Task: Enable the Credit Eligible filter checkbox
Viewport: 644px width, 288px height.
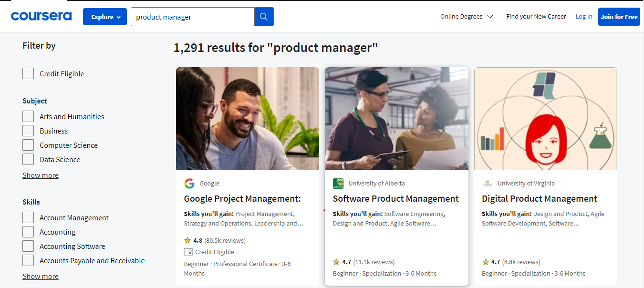Action: (x=28, y=73)
